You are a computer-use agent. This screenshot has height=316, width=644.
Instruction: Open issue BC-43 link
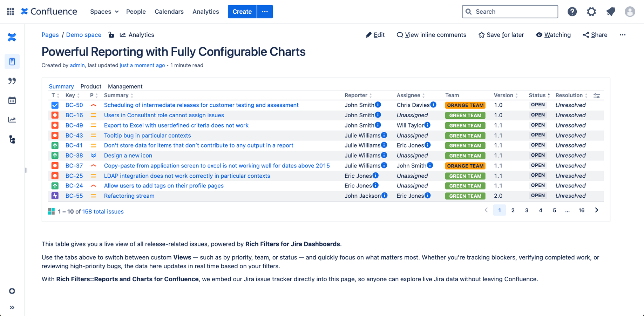pos(74,136)
